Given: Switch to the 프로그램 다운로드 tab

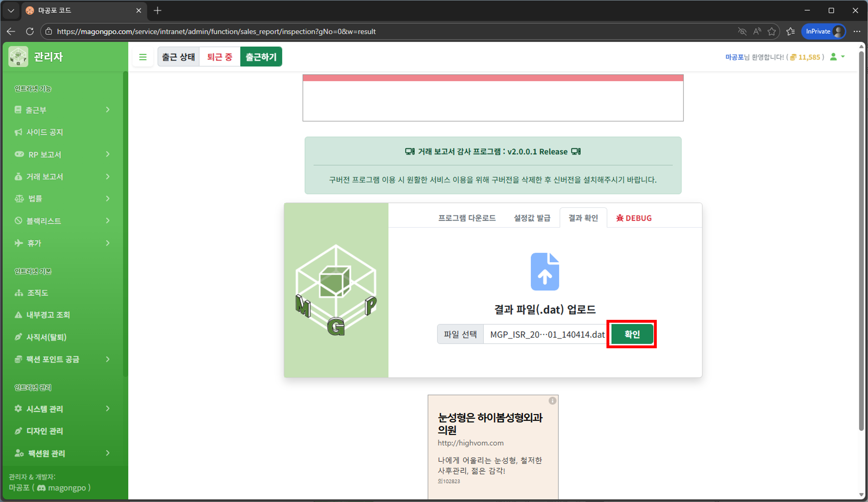Looking at the screenshot, I should (467, 218).
